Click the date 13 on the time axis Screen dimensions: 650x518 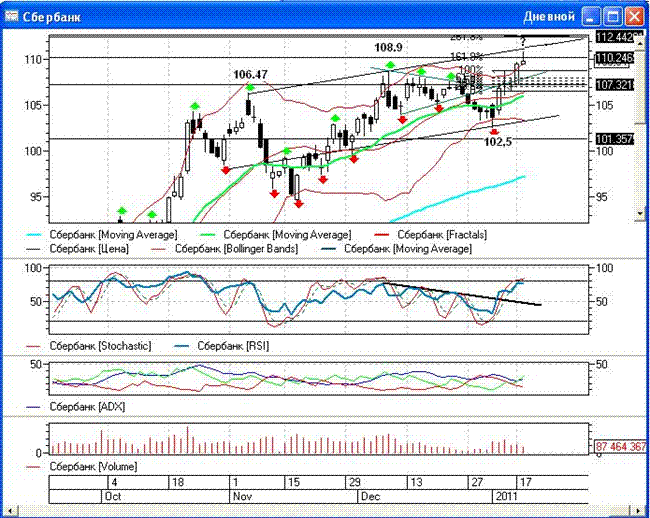(416, 482)
